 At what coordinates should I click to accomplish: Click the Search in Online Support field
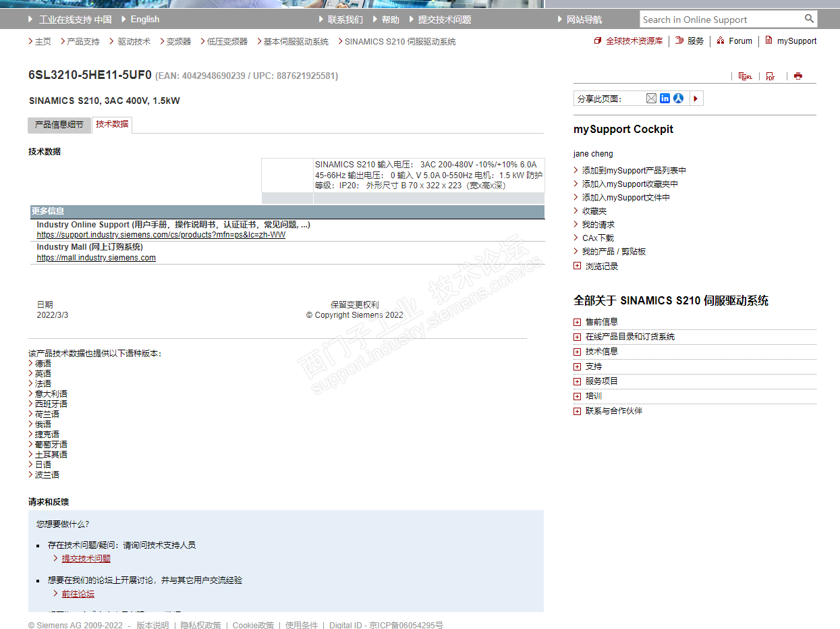721,19
